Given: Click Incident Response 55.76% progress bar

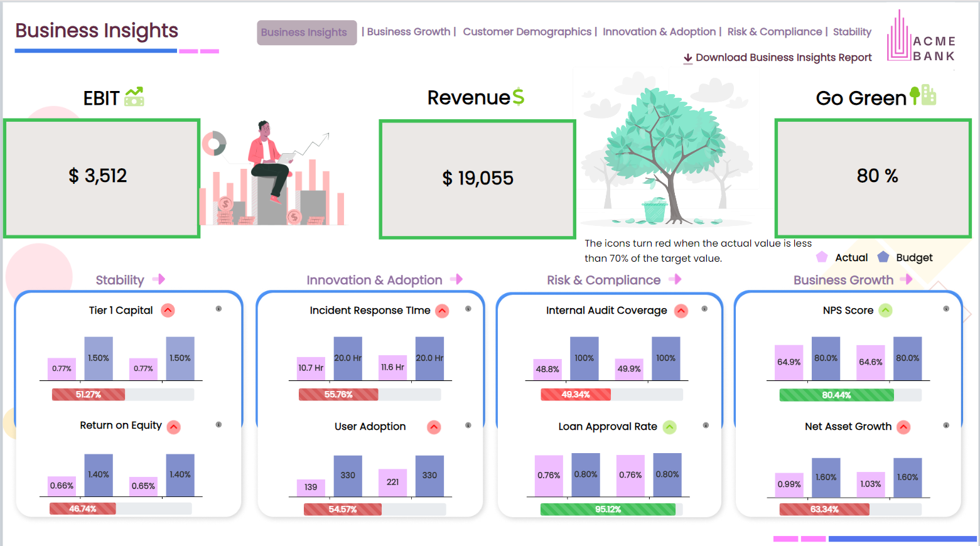Looking at the screenshot, I should [x=370, y=395].
